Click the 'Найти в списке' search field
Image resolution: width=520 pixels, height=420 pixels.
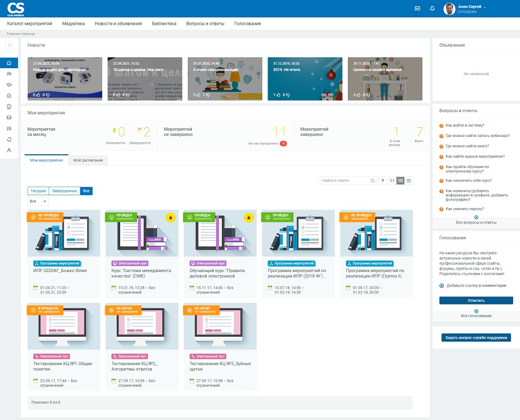[x=345, y=181]
